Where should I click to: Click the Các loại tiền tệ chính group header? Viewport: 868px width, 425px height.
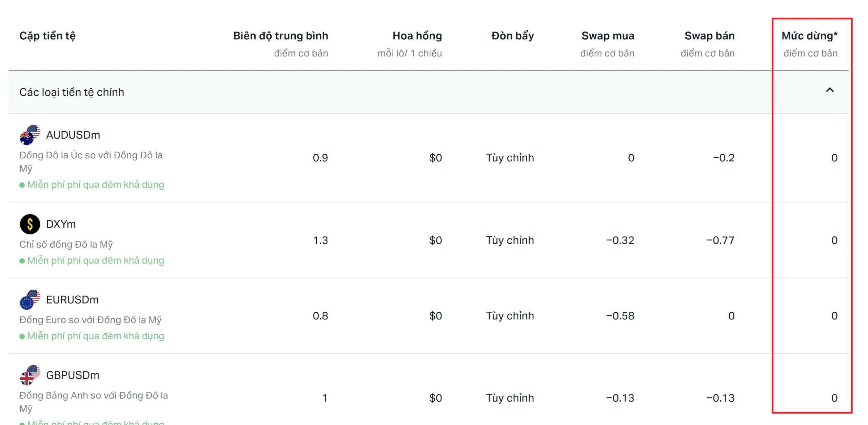pyautogui.click(x=429, y=92)
